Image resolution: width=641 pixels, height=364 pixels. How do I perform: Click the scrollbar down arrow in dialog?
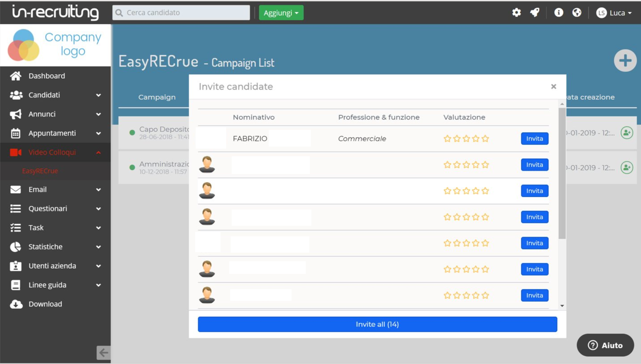[x=562, y=306]
